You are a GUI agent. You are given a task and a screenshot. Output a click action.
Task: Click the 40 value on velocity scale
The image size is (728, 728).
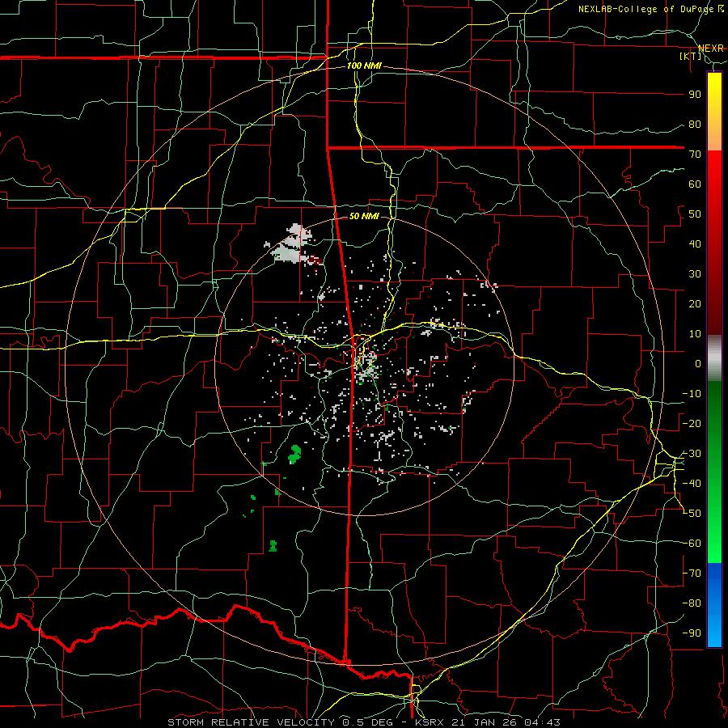695,244
